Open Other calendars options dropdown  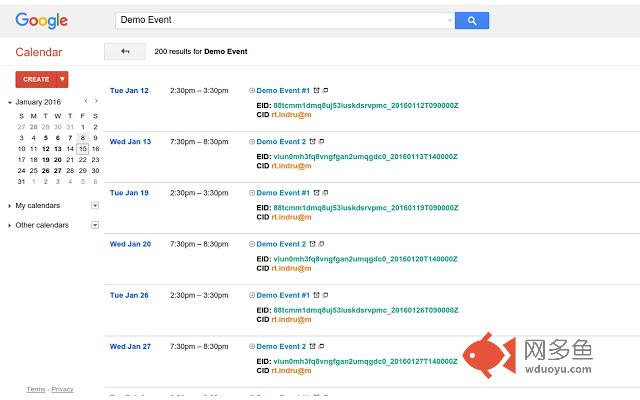pos(95,225)
